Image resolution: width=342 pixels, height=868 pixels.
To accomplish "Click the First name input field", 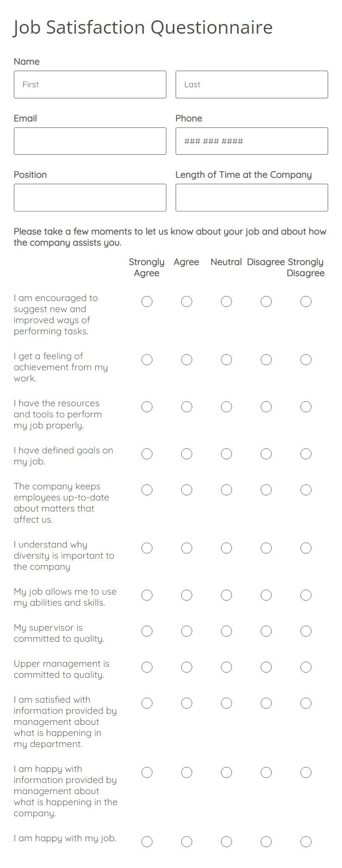I will [90, 84].
